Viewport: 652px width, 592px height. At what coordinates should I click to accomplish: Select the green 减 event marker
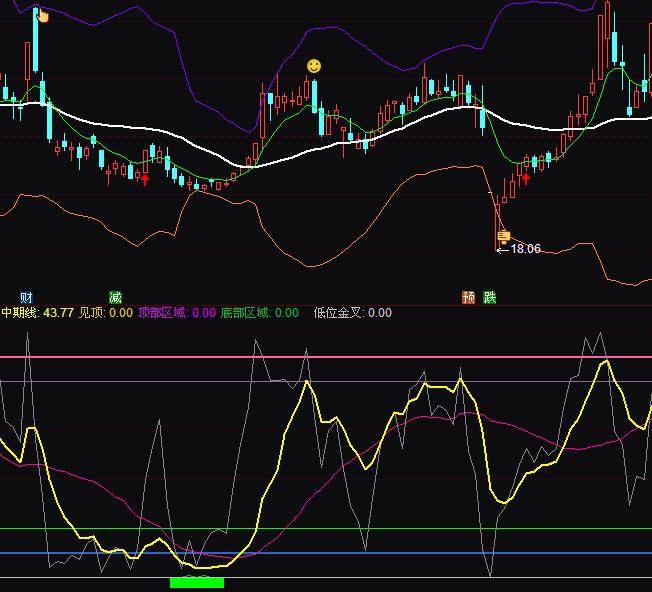coord(115,297)
